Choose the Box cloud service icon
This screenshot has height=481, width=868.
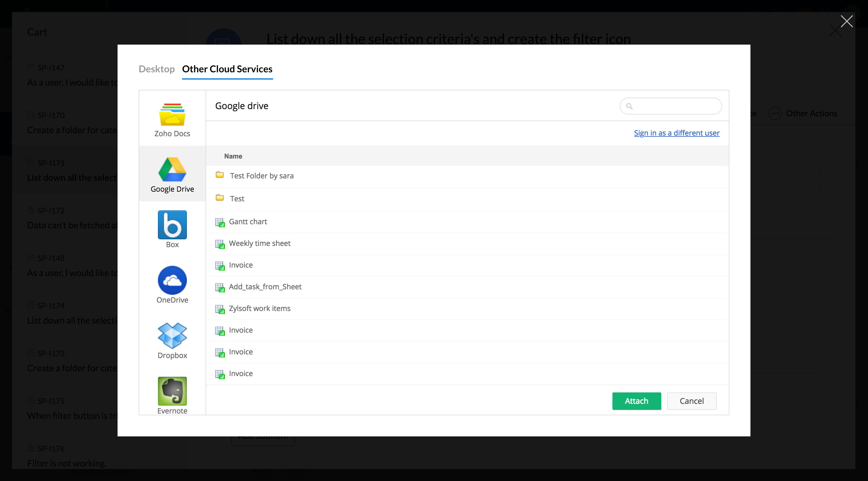[x=172, y=225]
